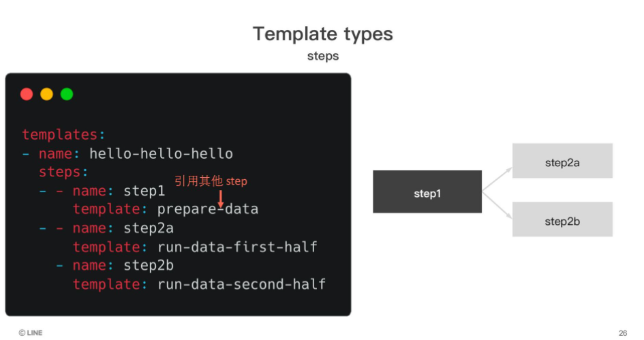
Task: Click the run-data-second-half template value
Action: [241, 284]
